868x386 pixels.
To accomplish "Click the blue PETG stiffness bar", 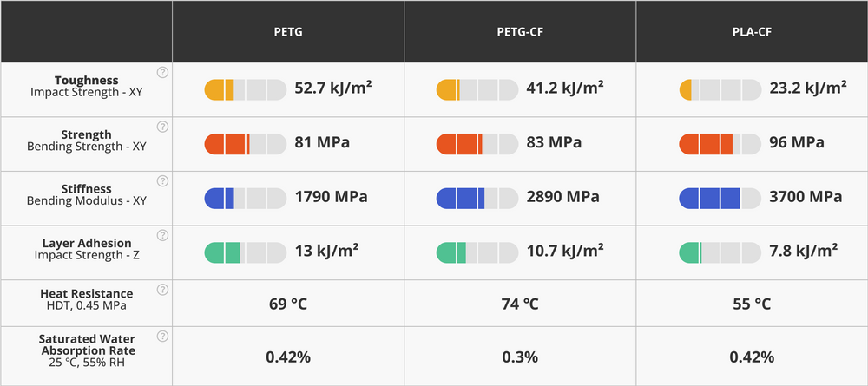I will coord(246,197).
